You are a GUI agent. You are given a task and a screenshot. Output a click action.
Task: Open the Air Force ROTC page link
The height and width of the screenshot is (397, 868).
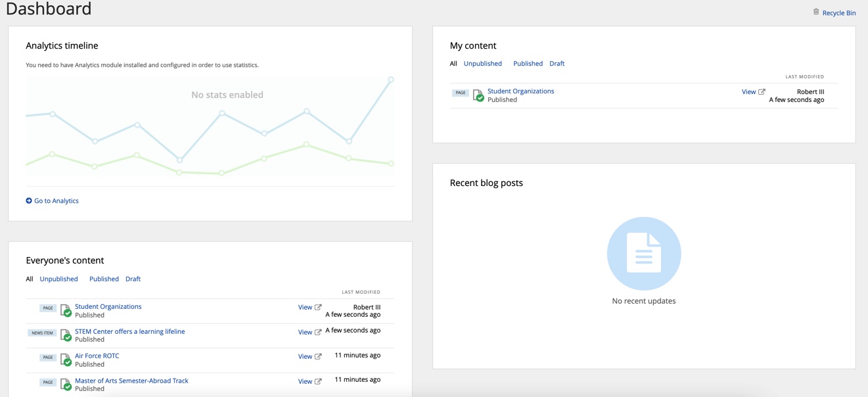tap(97, 355)
